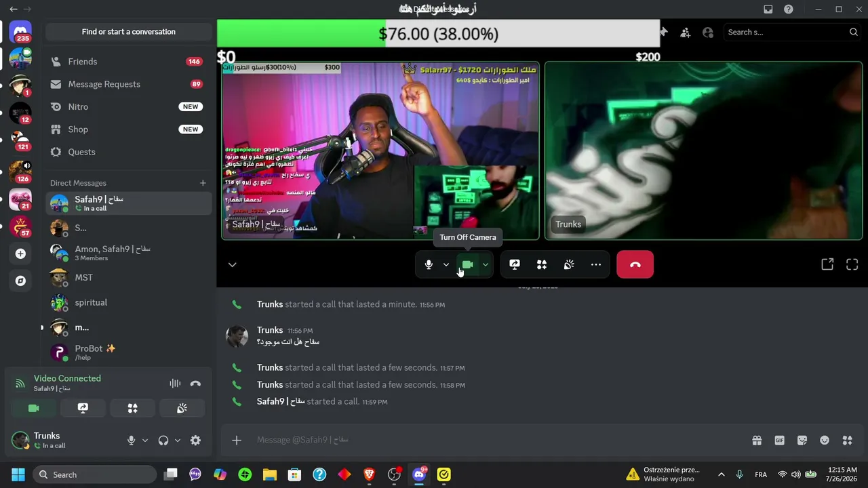Open the Discover servers compass icon
The height and width of the screenshot is (488, 868).
pyautogui.click(x=20, y=281)
